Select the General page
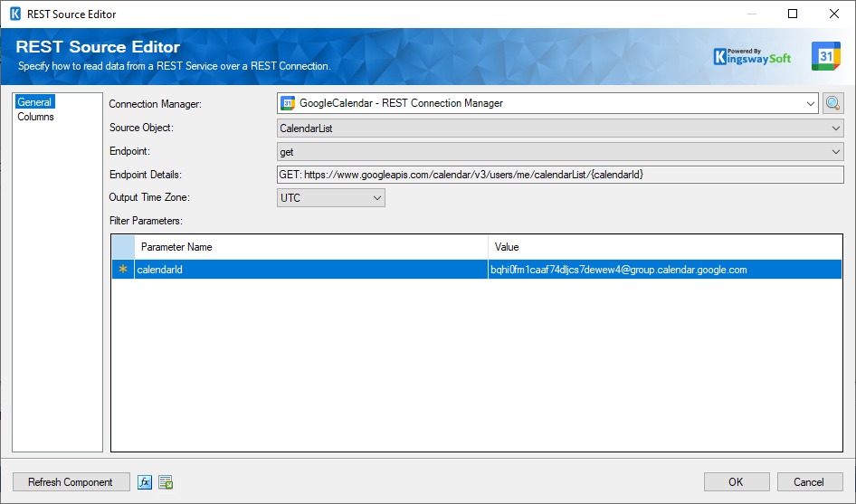Viewport: 856px width, 504px height. click(x=34, y=102)
